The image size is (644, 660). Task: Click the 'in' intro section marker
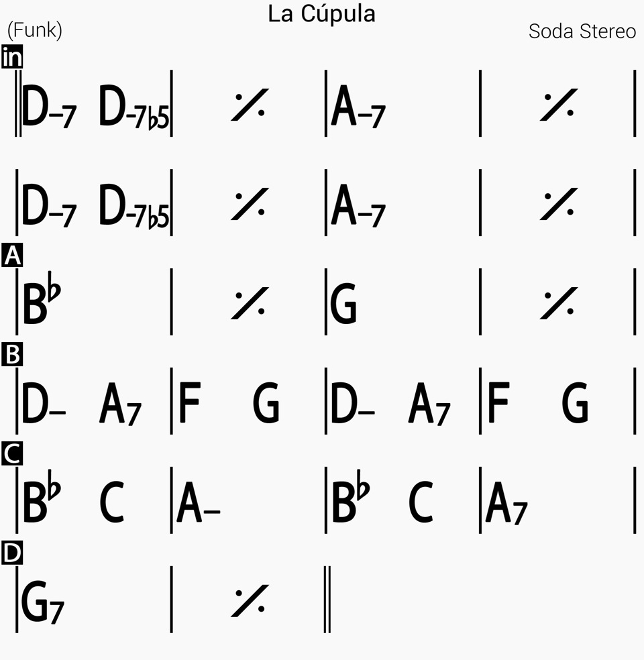[x=12, y=56]
